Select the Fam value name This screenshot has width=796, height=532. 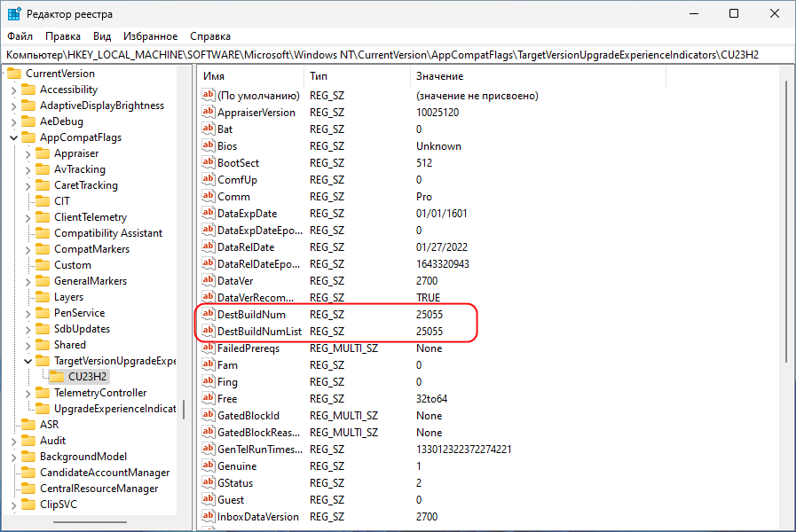227,364
